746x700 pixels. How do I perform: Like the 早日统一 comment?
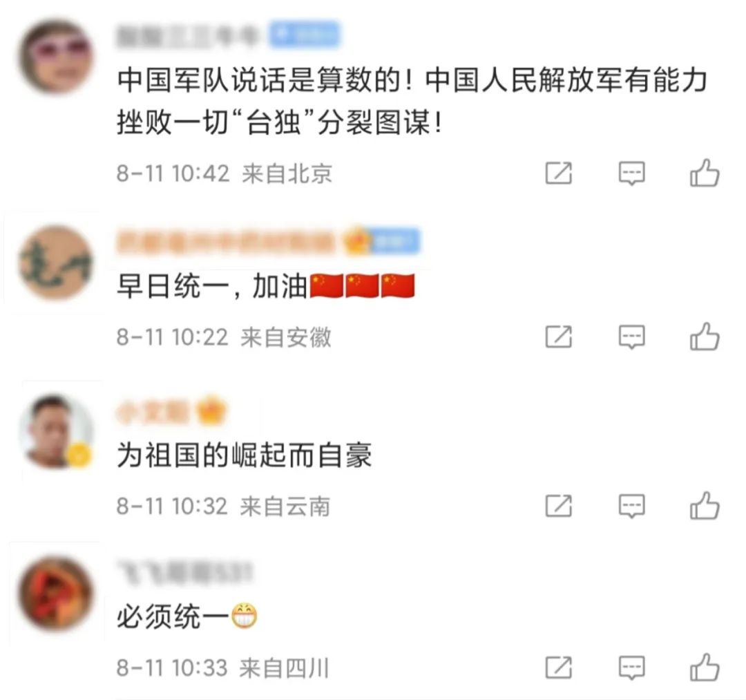coord(705,336)
